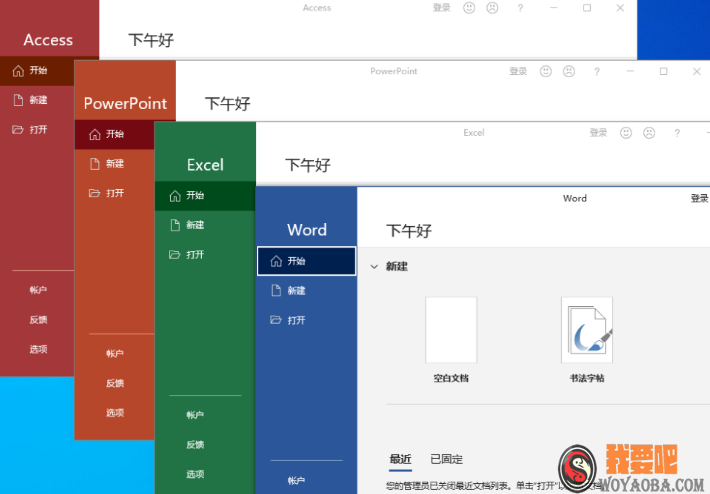This screenshot has height=494, width=710.
Task: Click 登录 sign-in link in PowerPoint window
Action: (x=518, y=71)
